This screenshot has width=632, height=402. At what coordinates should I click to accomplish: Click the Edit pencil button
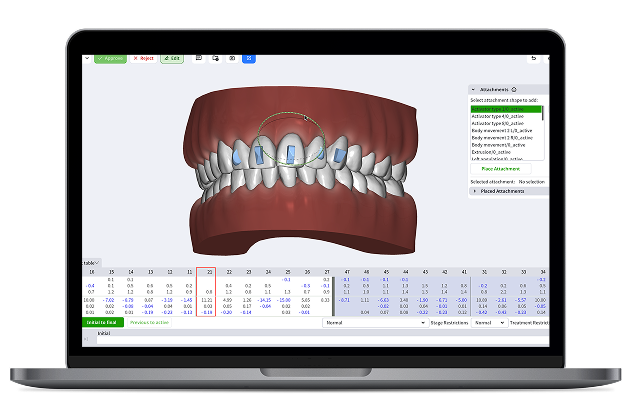tap(170, 59)
